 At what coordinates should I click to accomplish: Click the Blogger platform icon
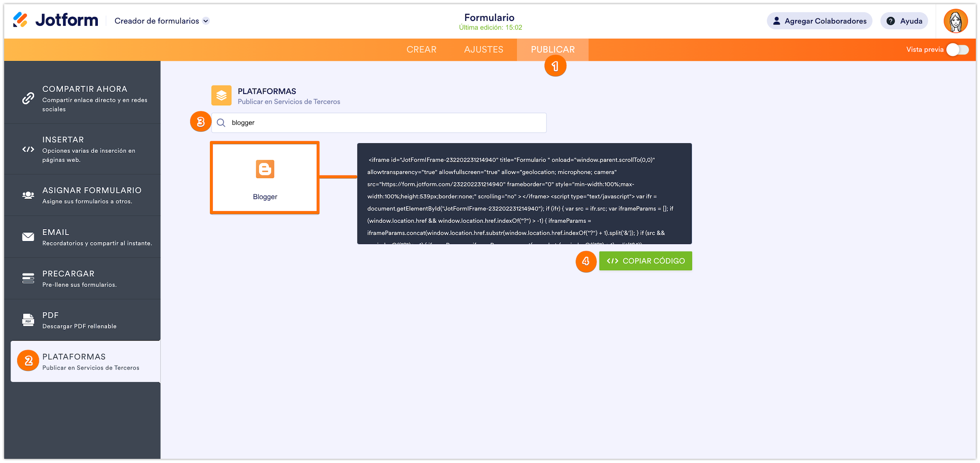[265, 169]
